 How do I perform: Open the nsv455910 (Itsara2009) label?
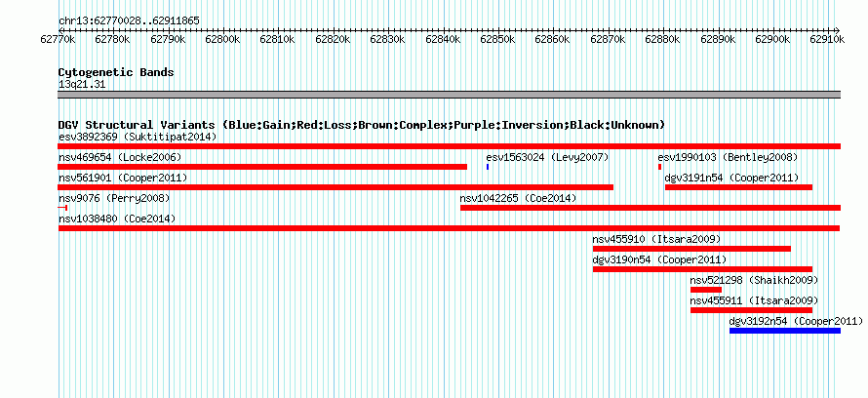[656, 239]
